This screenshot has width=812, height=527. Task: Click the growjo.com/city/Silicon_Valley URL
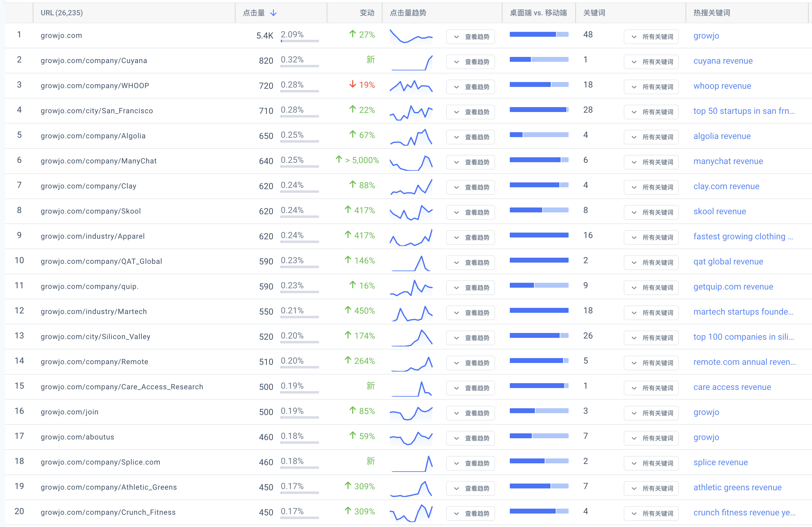click(95, 337)
